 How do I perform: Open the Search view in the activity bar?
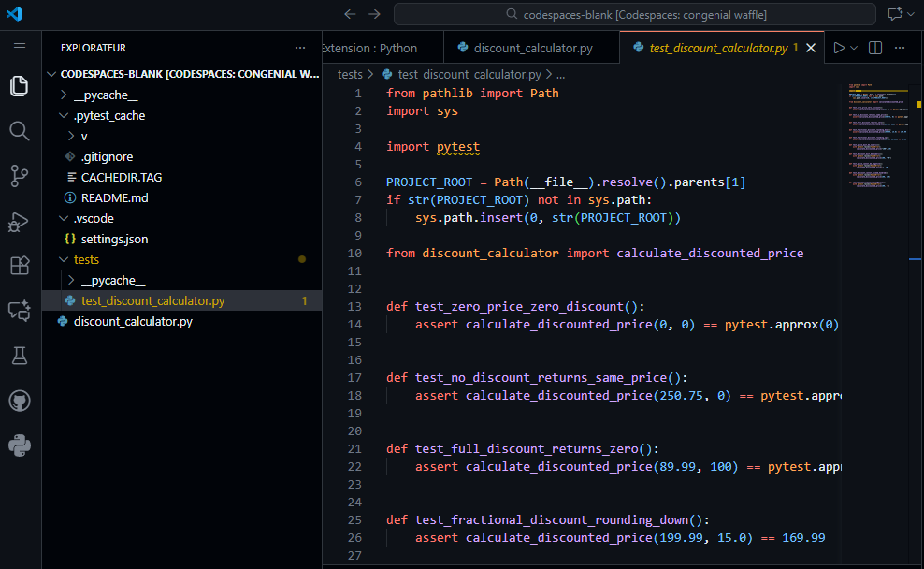pyautogui.click(x=19, y=131)
